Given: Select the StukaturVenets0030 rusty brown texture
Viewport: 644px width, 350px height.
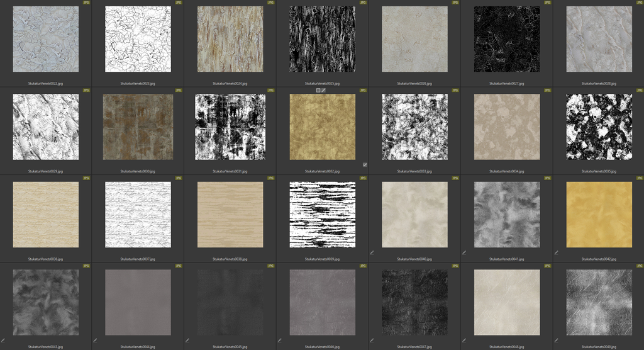Looking at the screenshot, I should [x=138, y=127].
